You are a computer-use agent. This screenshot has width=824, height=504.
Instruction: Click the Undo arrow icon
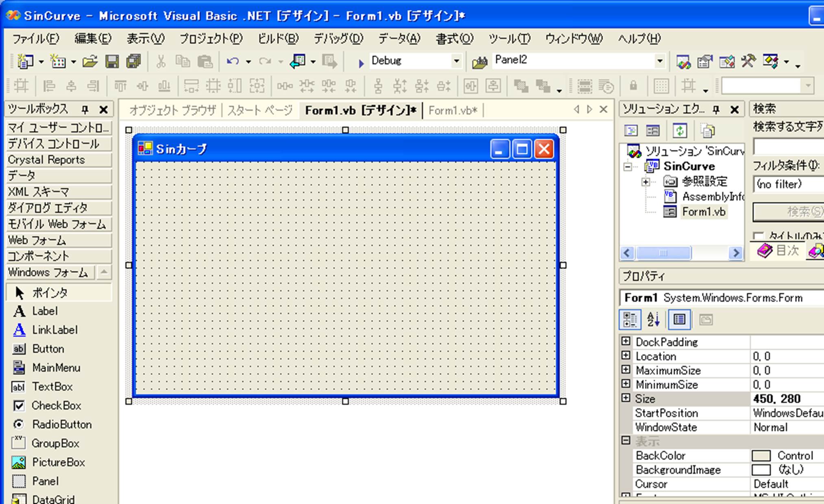[232, 61]
